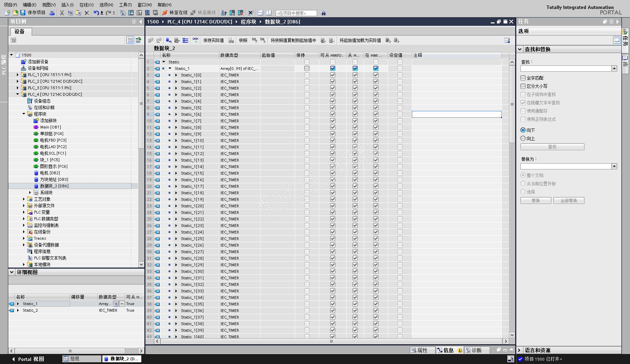
Task: Click the 添加新设备 icon in project tree
Action: pos(24,62)
